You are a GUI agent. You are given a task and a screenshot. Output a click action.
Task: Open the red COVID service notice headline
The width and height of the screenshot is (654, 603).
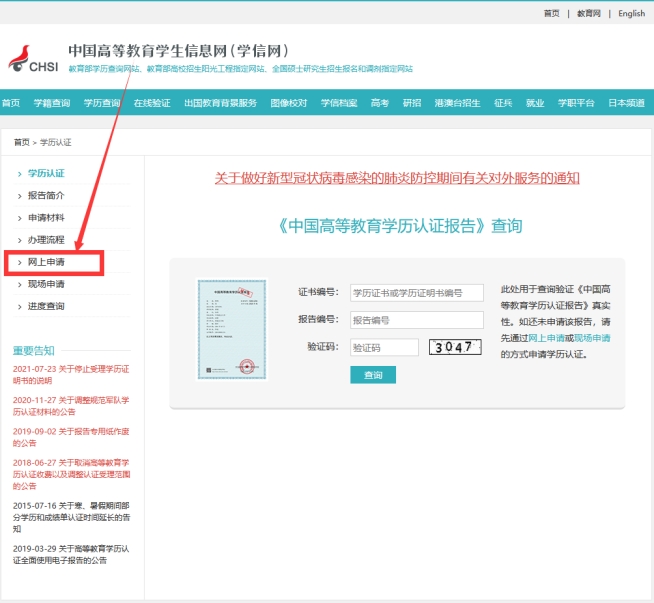[397, 178]
